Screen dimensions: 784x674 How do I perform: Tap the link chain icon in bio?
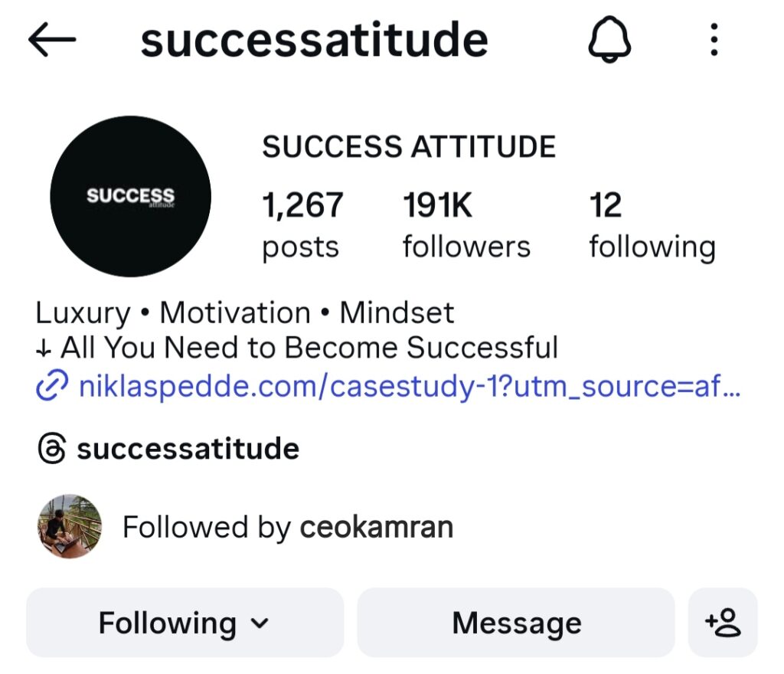pyautogui.click(x=51, y=388)
